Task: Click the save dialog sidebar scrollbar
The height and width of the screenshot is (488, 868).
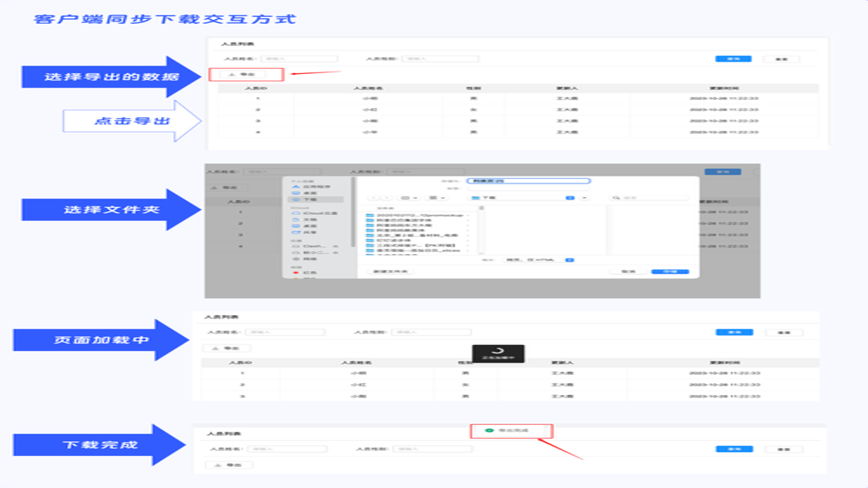Action: (x=353, y=211)
